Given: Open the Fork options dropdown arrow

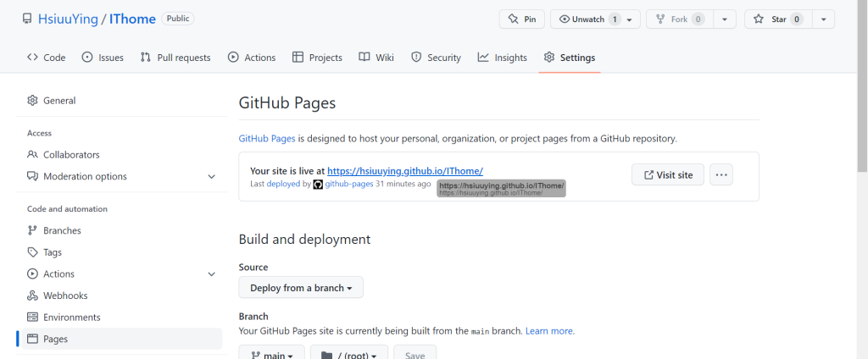Looking at the screenshot, I should pos(725,19).
